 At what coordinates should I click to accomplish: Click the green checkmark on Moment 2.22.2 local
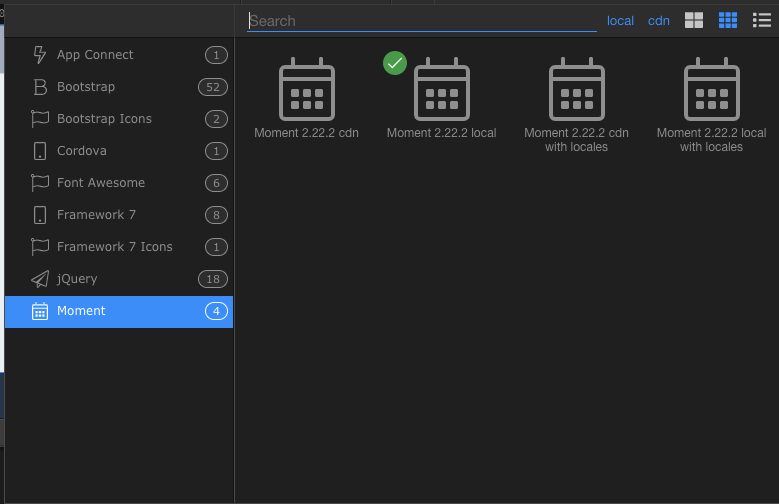[395, 63]
